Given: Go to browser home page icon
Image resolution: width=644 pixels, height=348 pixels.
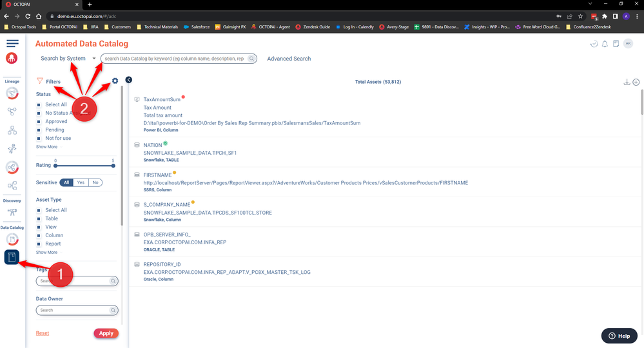Looking at the screenshot, I should click(x=39, y=16).
